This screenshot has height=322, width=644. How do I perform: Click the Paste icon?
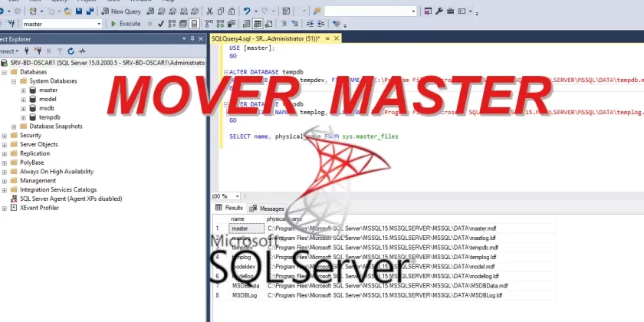(232, 11)
